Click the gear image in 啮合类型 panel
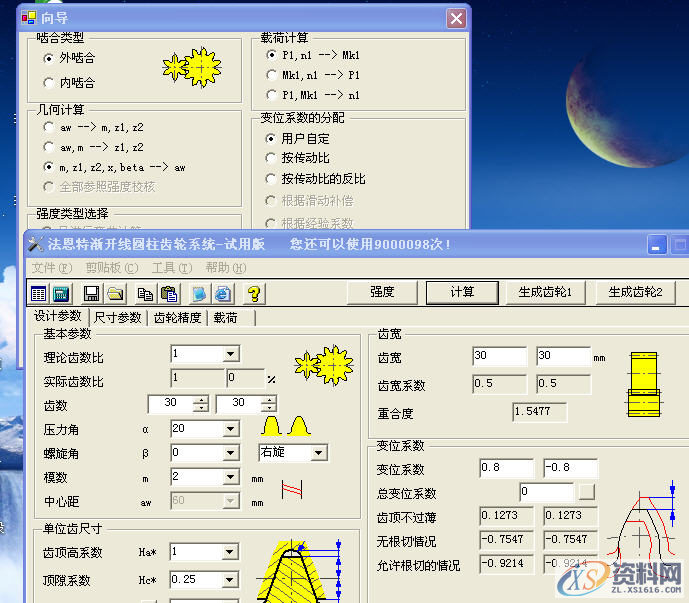Viewport: 689px width, 603px height. [192, 68]
